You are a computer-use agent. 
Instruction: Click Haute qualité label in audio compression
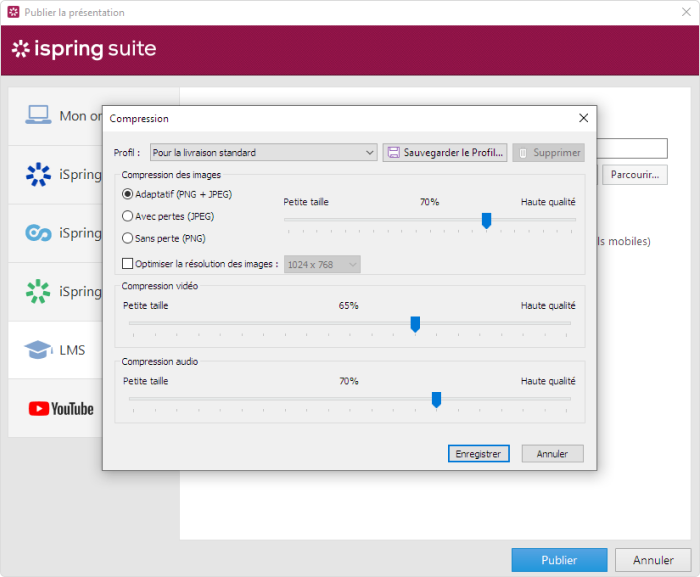click(548, 381)
